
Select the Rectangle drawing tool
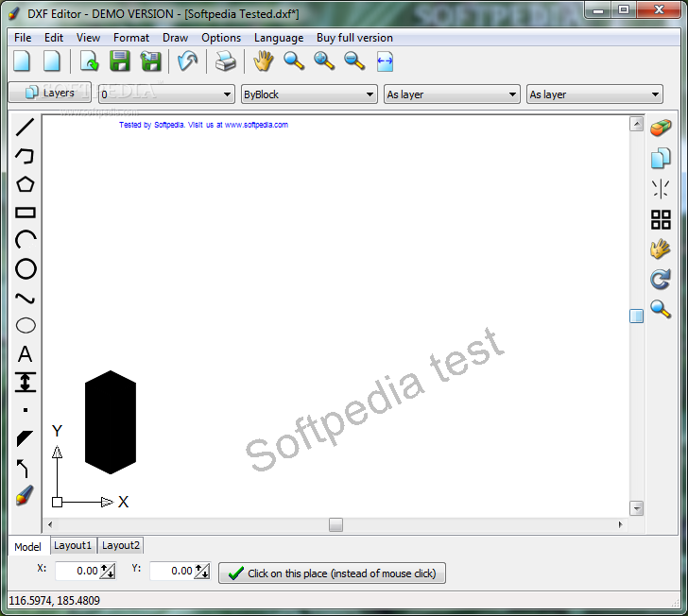[x=25, y=213]
